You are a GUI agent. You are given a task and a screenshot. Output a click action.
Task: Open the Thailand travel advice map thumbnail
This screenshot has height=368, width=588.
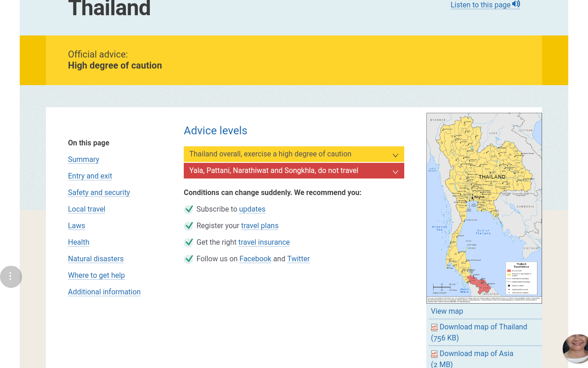484,208
